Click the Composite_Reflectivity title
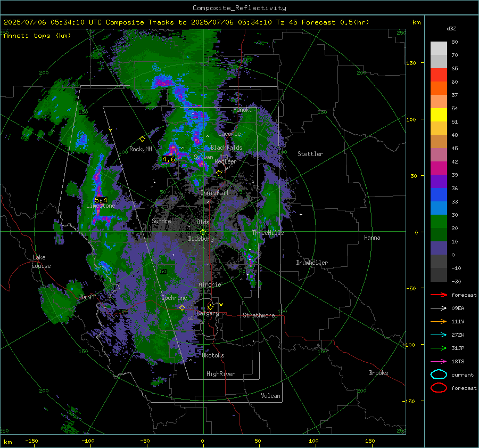 click(240, 8)
